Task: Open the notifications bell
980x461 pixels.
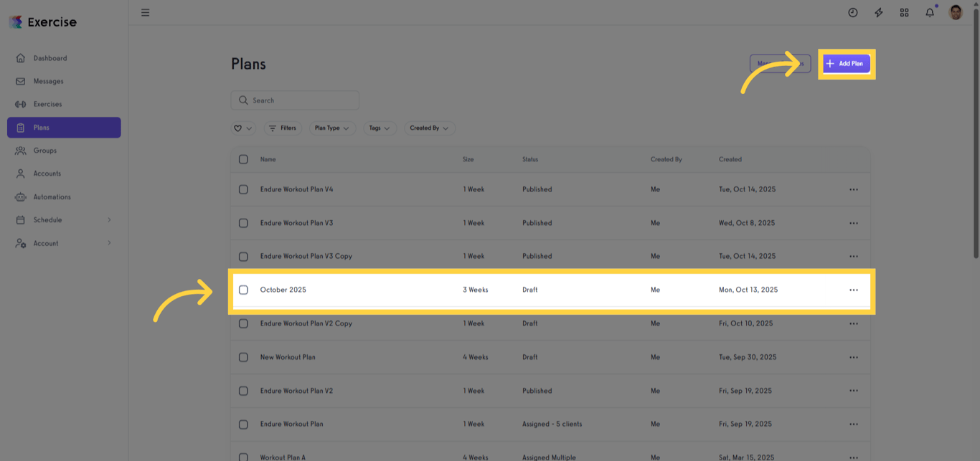Action: point(930,12)
